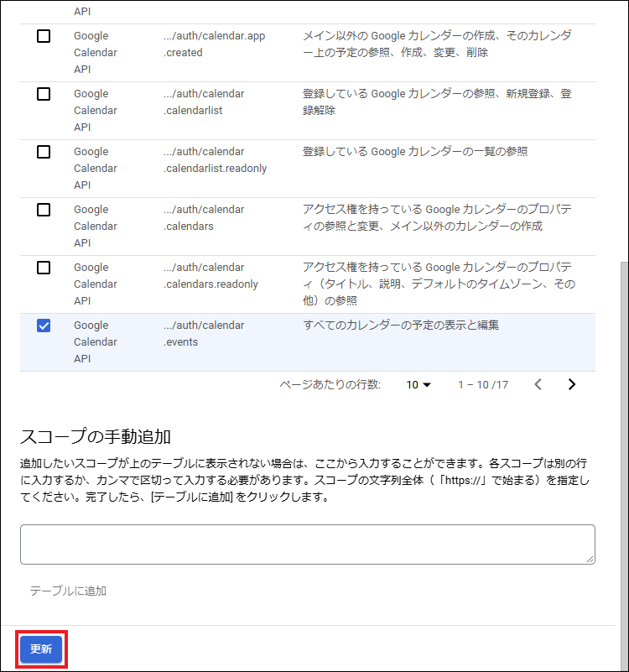
Task: Select the calendar.calendarlist.readonly scope checkbox
Action: [x=44, y=152]
